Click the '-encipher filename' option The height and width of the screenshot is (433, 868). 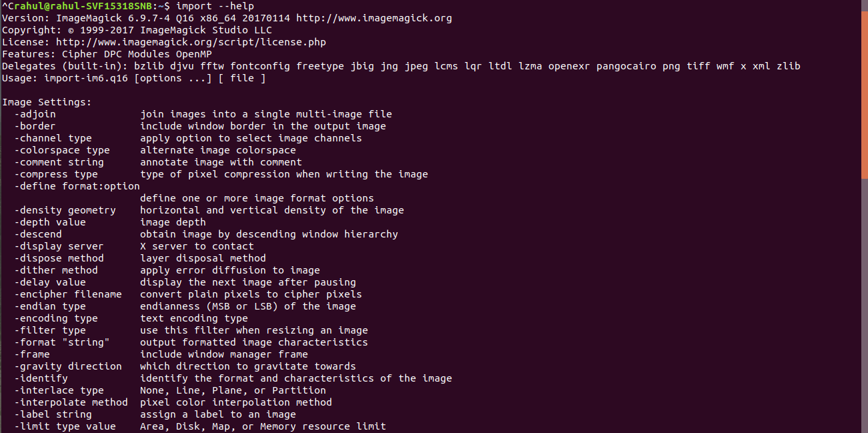tap(68, 294)
